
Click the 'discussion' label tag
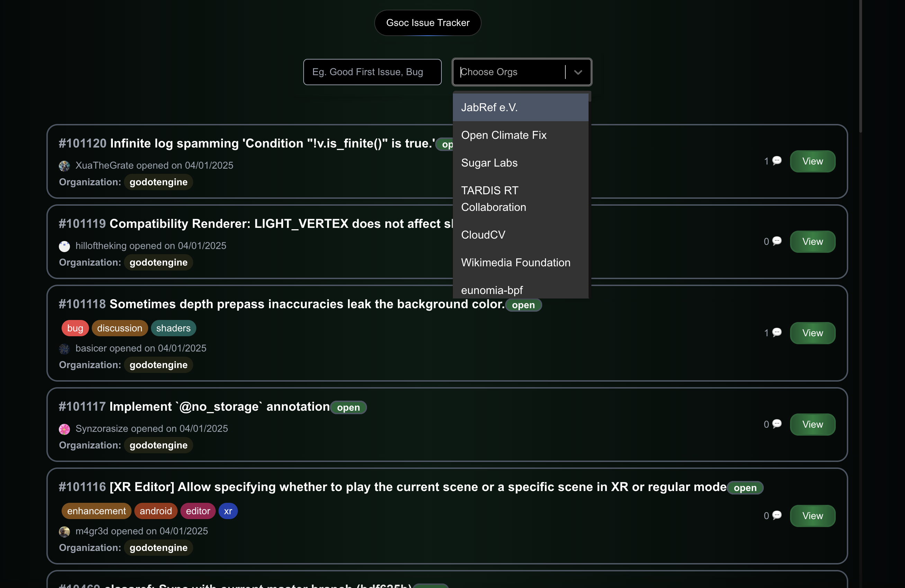[x=119, y=328]
